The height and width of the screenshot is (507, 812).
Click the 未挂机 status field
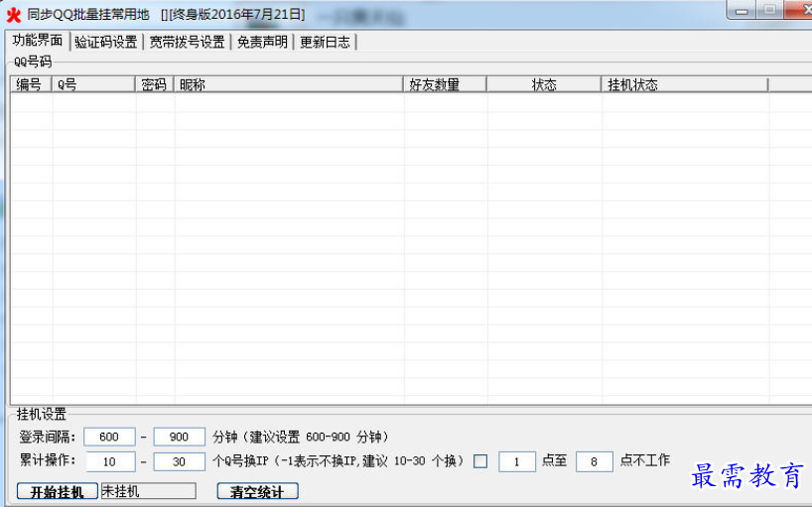[x=148, y=491]
